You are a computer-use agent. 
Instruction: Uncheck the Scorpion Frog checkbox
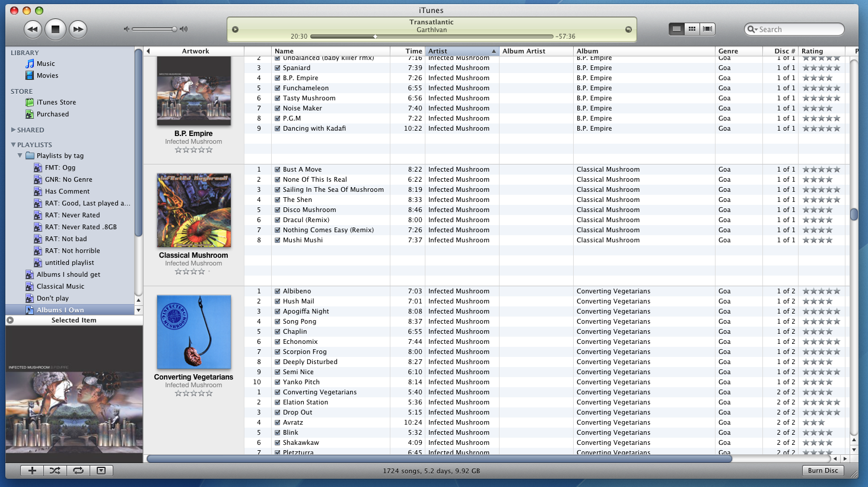(277, 352)
